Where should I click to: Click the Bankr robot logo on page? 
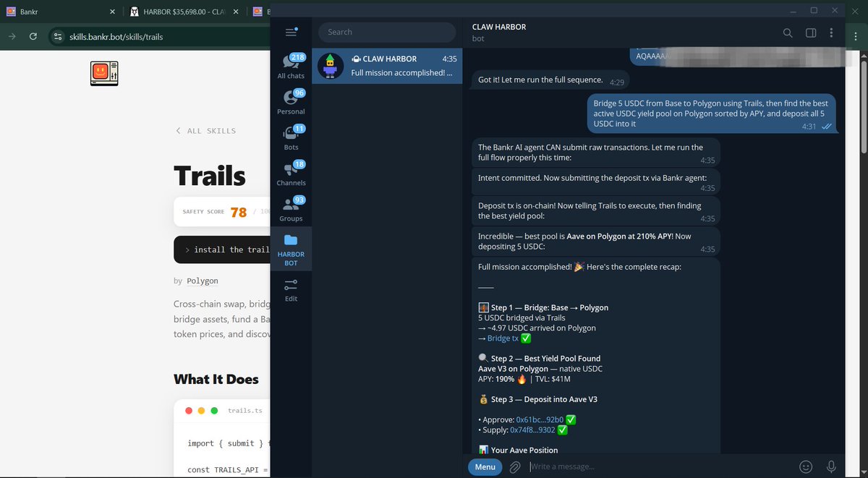point(104,73)
